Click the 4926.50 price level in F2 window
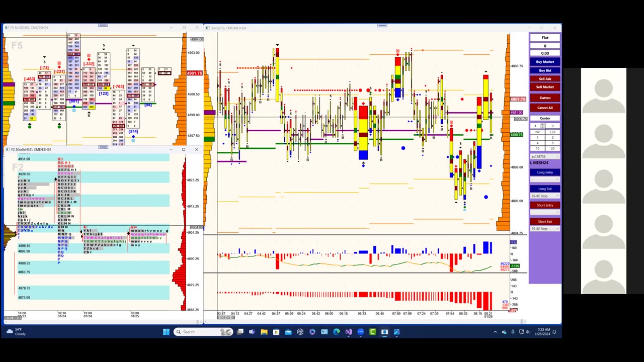 tap(24, 174)
